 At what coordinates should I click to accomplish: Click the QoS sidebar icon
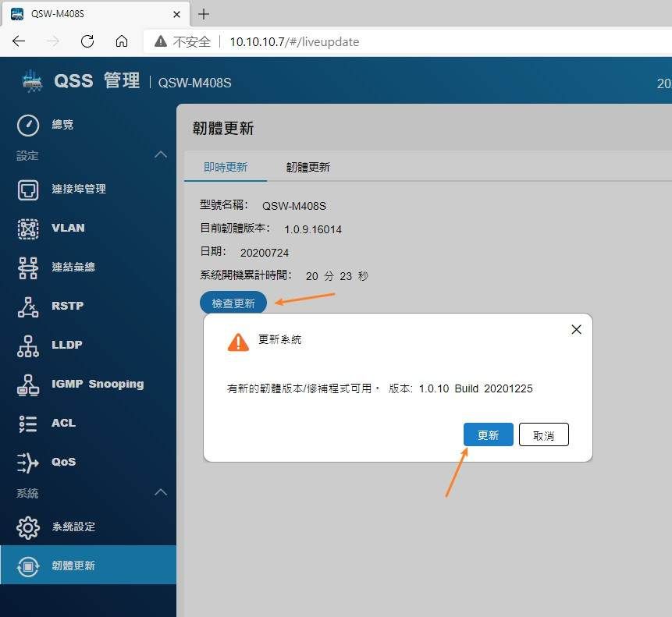(x=28, y=462)
